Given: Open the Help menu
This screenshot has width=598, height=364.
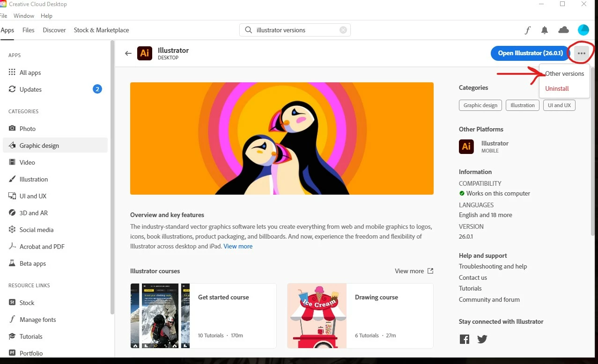Looking at the screenshot, I should click(47, 16).
